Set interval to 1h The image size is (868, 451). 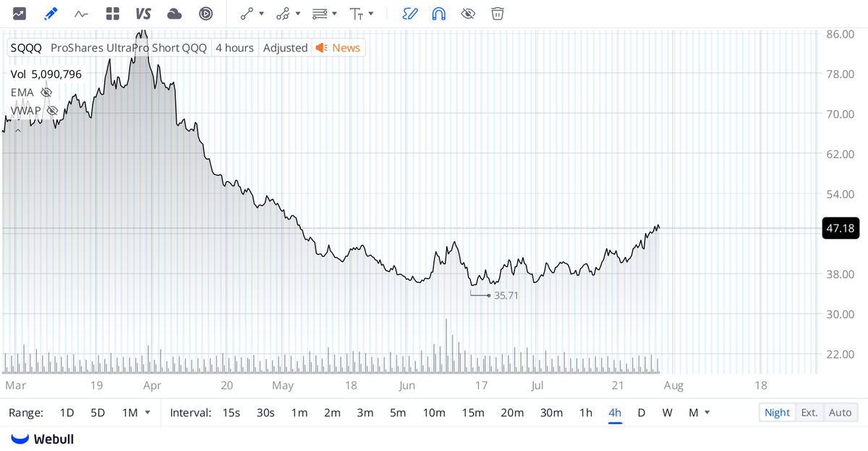click(x=586, y=413)
